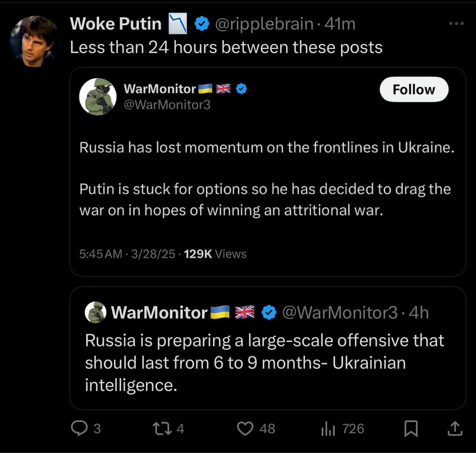Open the Woke Putin display name
This screenshot has width=476, height=453.
click(115, 24)
